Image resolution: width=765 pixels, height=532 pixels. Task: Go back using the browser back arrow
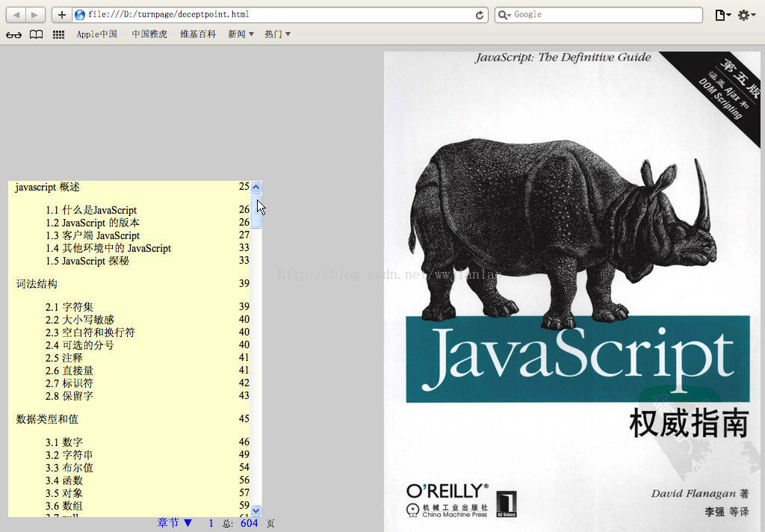[16, 15]
